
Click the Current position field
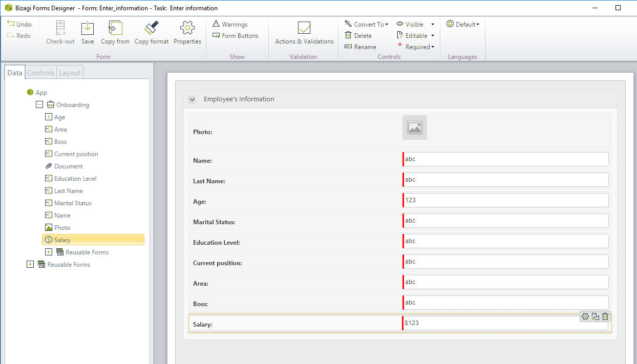tap(505, 262)
